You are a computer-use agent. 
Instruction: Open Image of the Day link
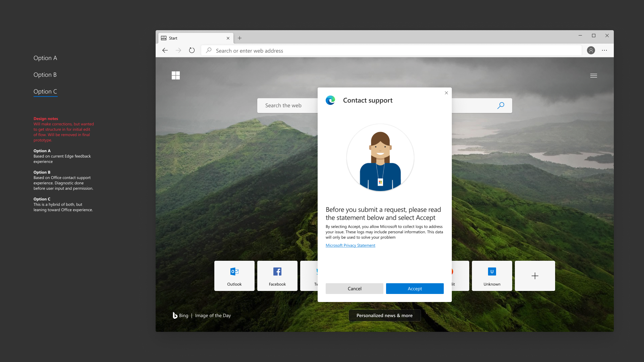pos(213,315)
